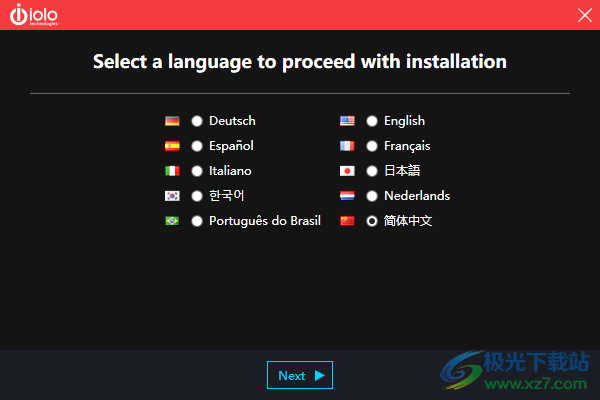Choose the Italiano radio button
Viewport: 600px width, 400px height.
(197, 171)
